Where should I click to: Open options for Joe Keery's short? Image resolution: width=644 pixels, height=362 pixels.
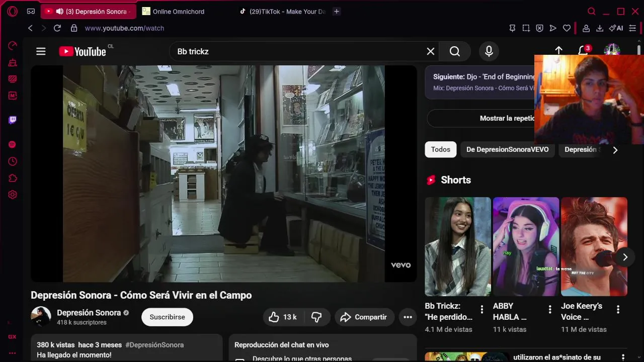618,309
